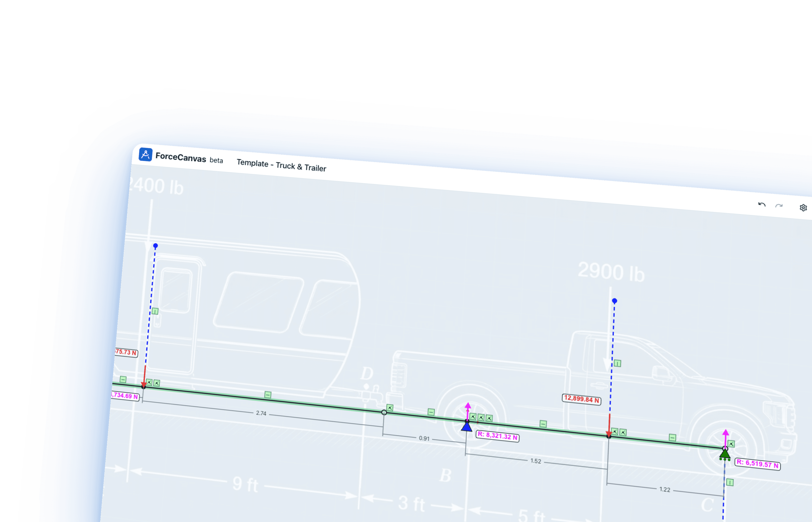
Task: Undo the last action
Action: (x=762, y=204)
